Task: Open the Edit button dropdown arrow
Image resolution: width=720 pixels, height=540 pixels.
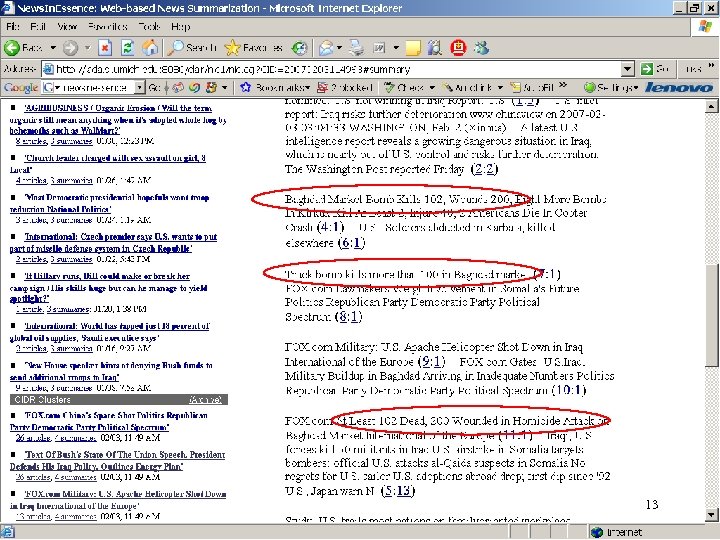Action: click(x=396, y=47)
